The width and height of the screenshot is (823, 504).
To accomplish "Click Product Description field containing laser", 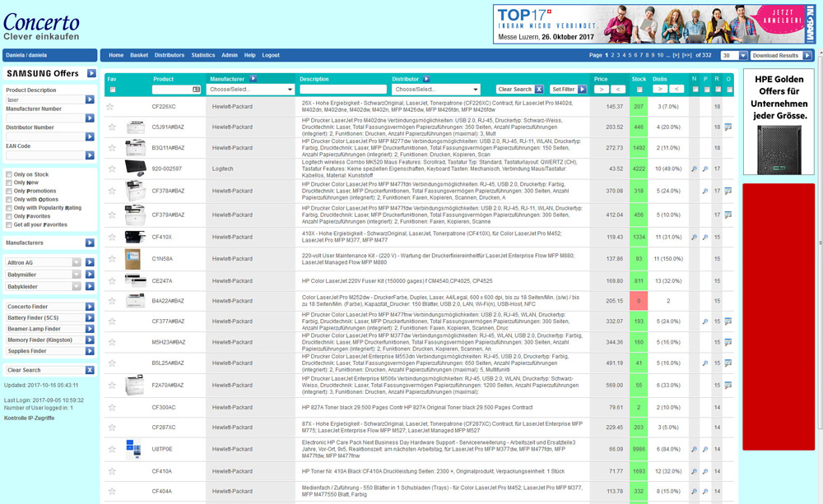I will [x=45, y=99].
